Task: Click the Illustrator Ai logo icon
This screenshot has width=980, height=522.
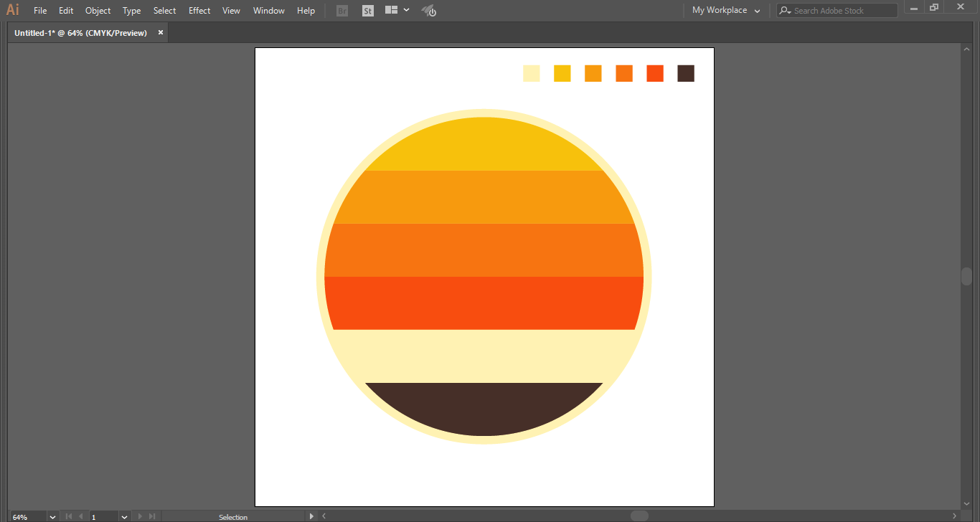Action: 13,10
